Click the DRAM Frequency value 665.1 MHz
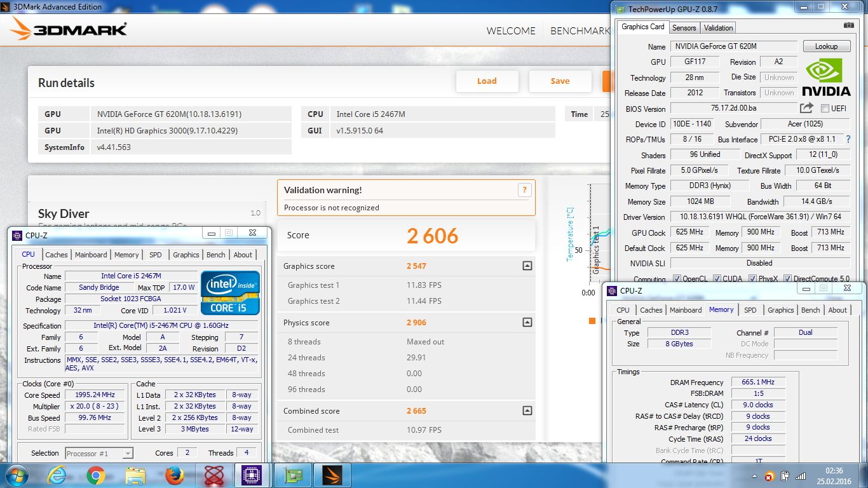Screen dimensions: 868x488 coord(758,383)
